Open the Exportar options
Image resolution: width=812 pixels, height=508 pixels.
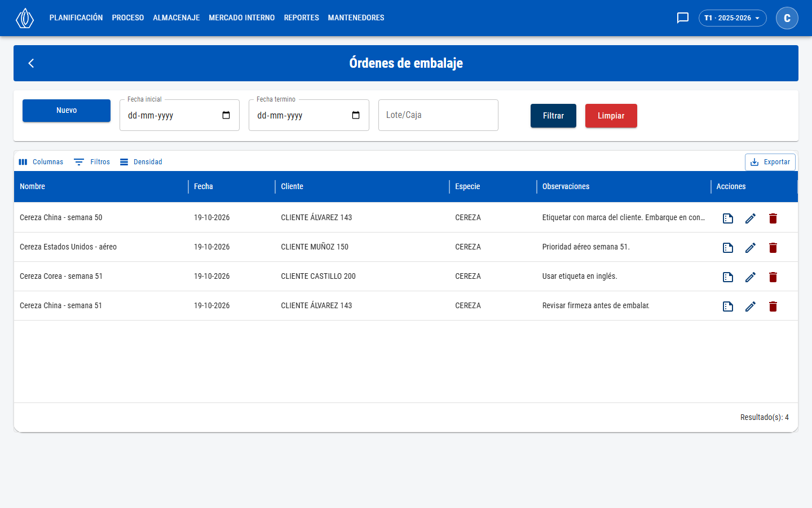pos(770,162)
